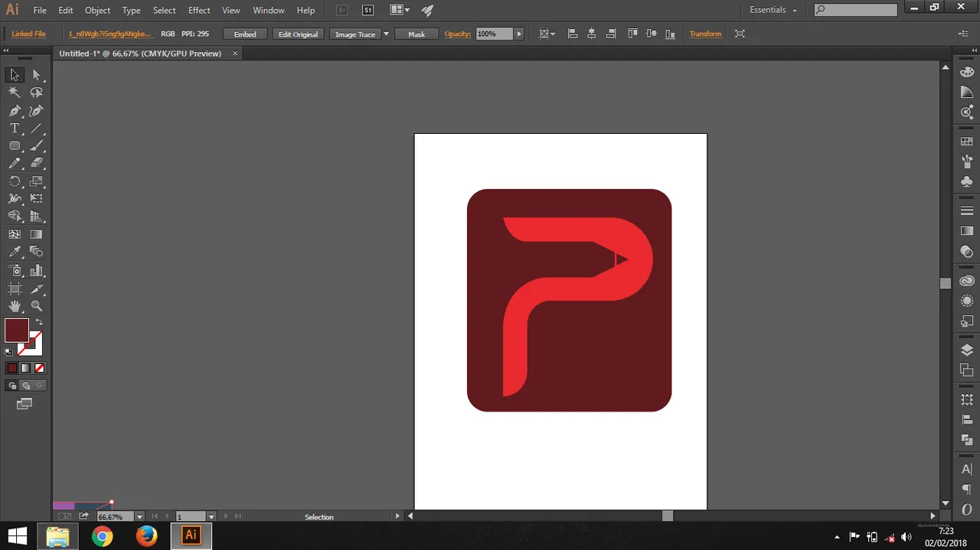Open the zoom level dropdown
This screenshot has height=550, width=980.
pos(139,517)
